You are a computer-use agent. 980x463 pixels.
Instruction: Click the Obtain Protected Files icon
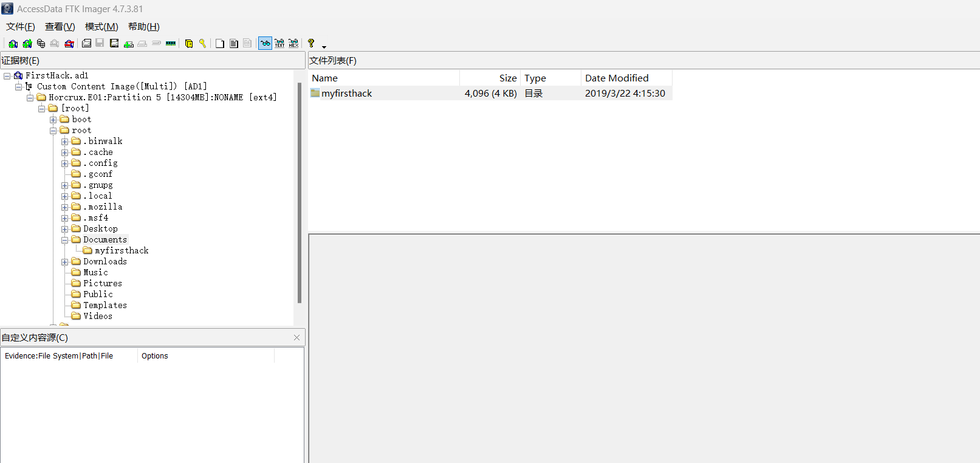[x=189, y=43]
